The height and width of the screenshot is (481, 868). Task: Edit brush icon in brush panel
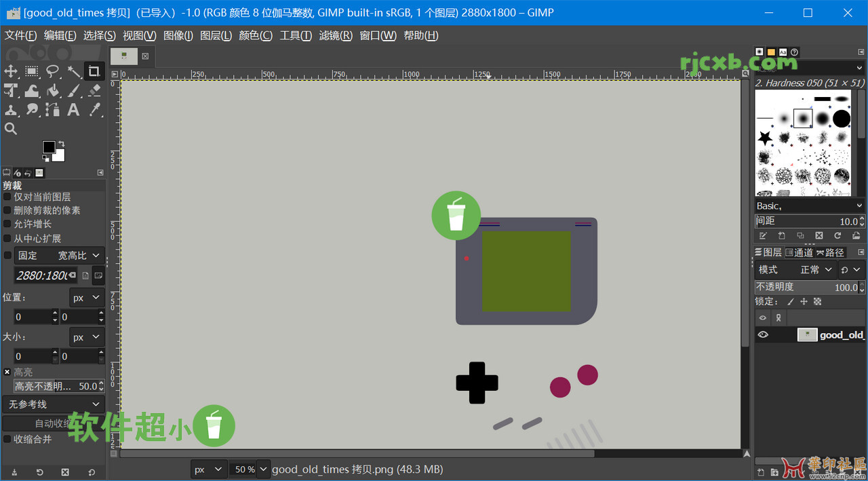763,235
